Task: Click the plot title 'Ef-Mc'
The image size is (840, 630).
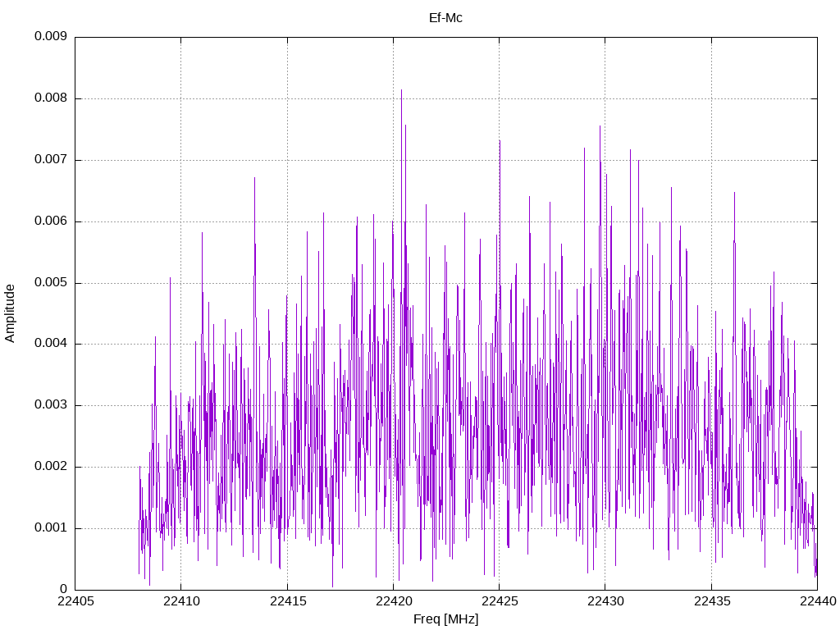Action: tap(445, 18)
